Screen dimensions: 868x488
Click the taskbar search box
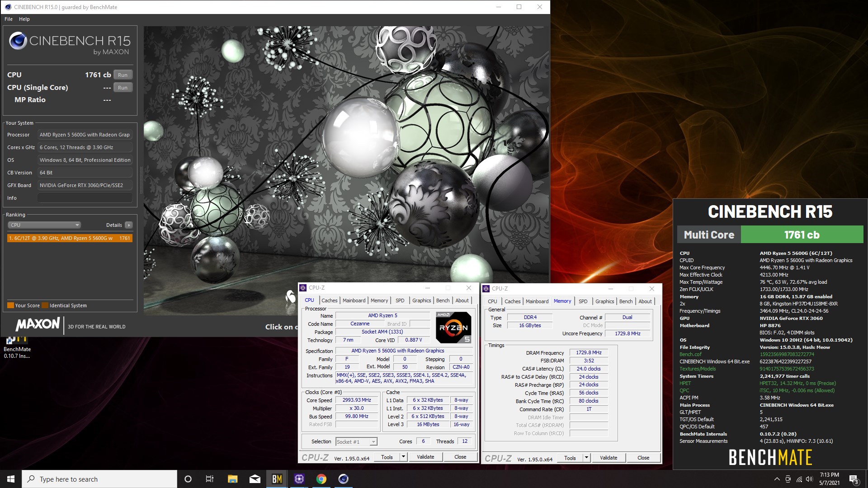pyautogui.click(x=99, y=479)
